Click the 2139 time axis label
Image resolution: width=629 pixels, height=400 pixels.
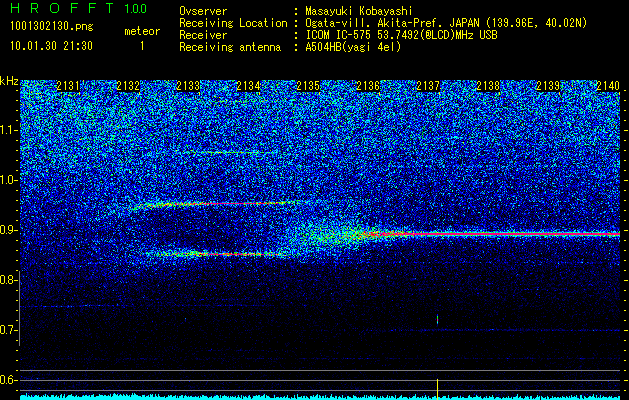click(x=548, y=85)
